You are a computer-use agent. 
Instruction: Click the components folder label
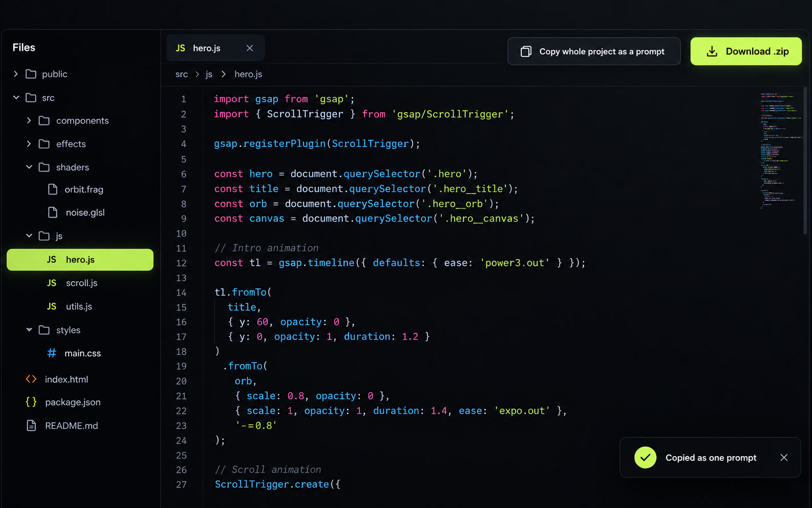pyautogui.click(x=82, y=121)
